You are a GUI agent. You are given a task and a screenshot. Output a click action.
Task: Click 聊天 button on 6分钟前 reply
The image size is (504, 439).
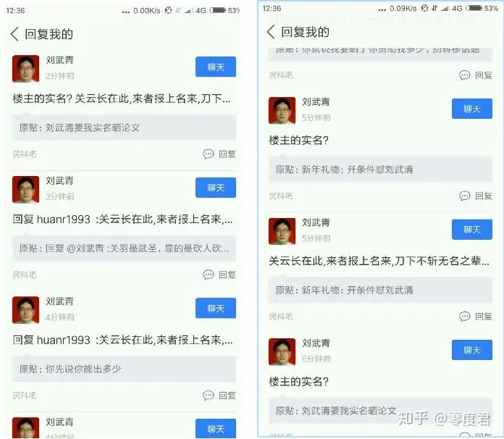(472, 350)
